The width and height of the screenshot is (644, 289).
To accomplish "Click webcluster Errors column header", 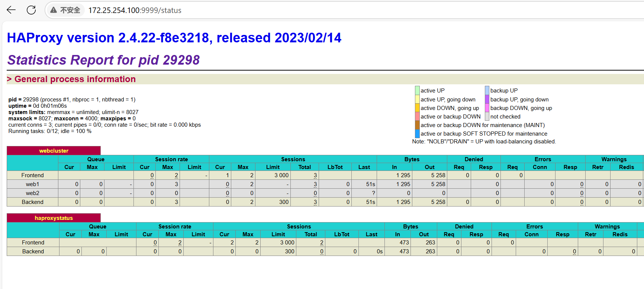I will pos(543,159).
